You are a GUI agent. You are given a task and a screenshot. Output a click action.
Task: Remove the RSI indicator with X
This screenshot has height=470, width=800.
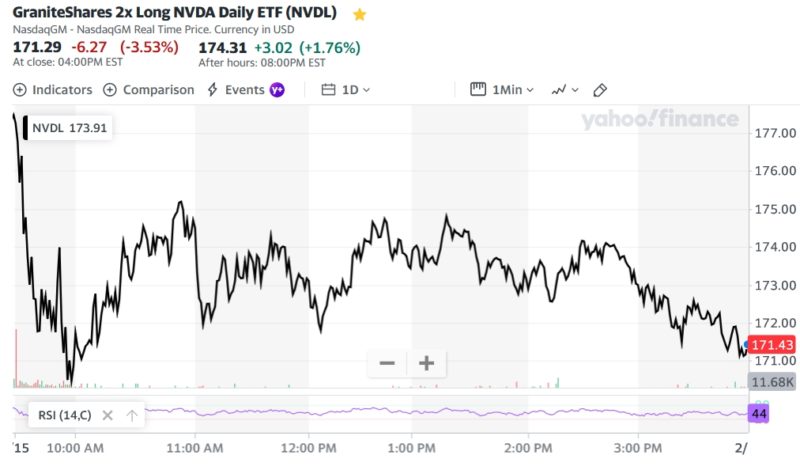(x=108, y=415)
